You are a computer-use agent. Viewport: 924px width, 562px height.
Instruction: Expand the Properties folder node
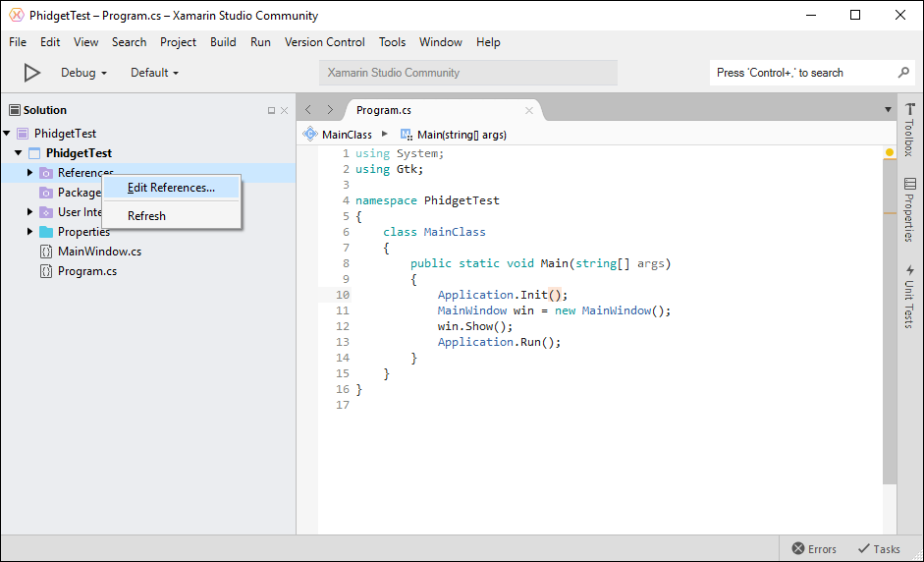pos(29,232)
